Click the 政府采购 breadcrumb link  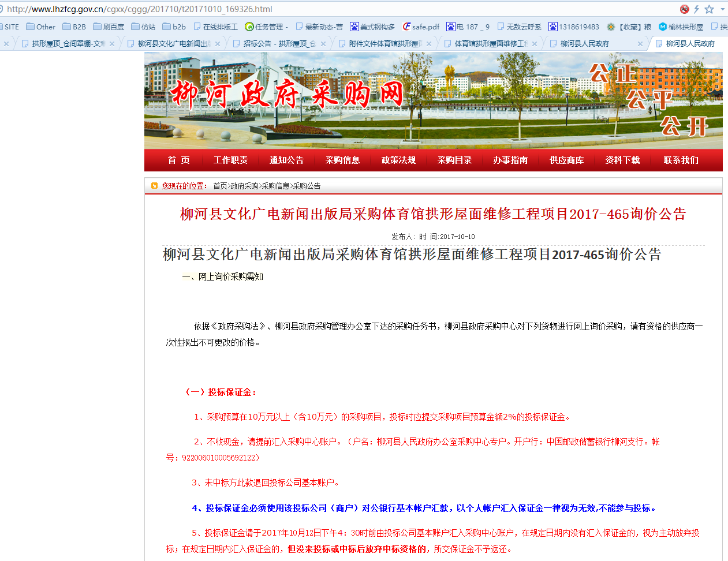pos(244,186)
